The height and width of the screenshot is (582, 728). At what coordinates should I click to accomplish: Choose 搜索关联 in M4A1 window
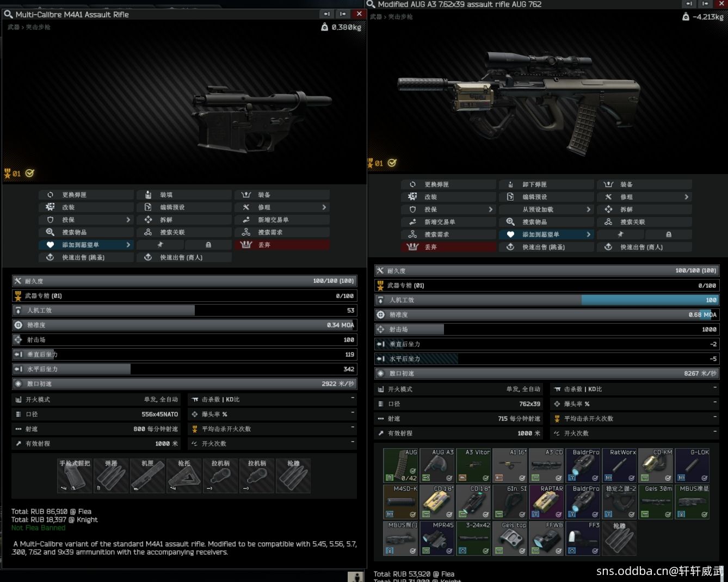(x=184, y=232)
